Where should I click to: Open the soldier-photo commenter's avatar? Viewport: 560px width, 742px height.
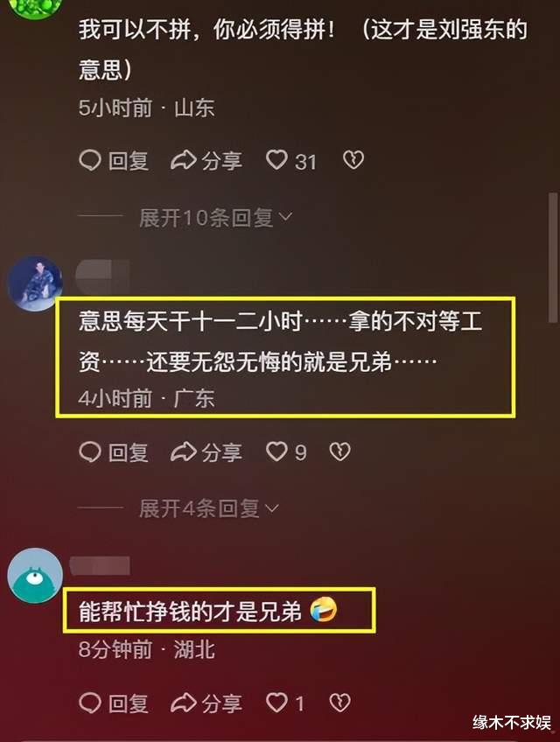tap(35, 283)
